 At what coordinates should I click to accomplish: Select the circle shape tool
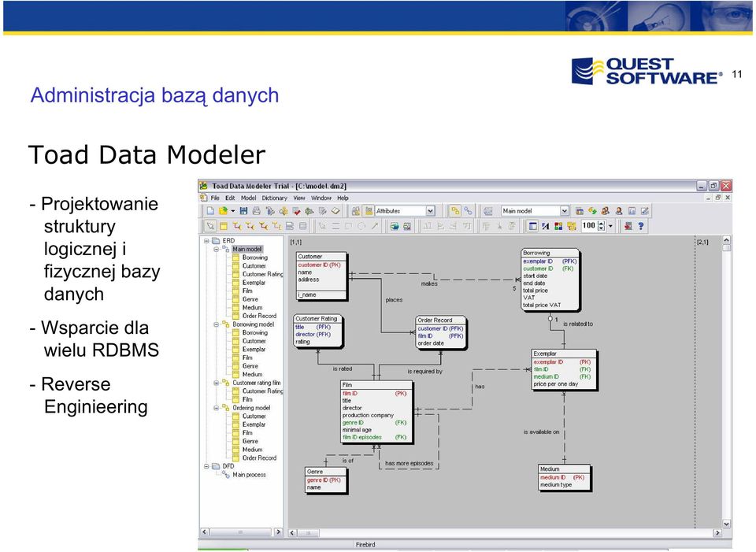click(361, 226)
